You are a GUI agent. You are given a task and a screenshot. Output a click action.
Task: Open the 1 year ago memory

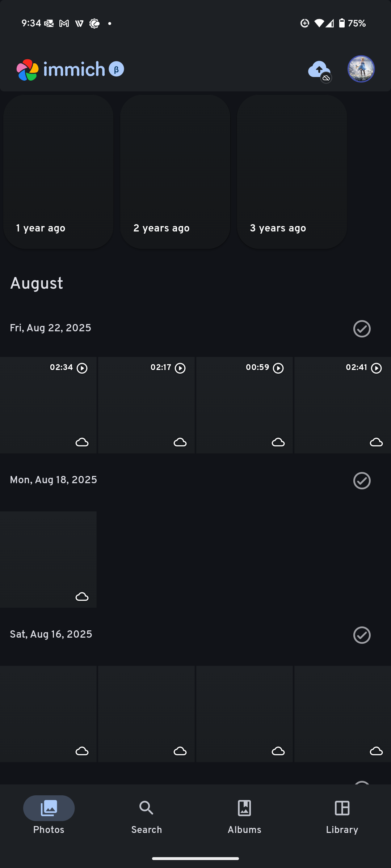tap(58, 172)
